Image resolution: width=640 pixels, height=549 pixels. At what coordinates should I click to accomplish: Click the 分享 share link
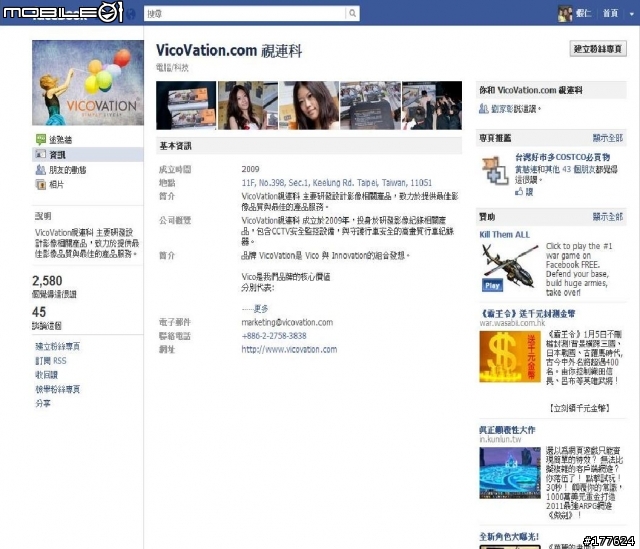[x=43, y=403]
